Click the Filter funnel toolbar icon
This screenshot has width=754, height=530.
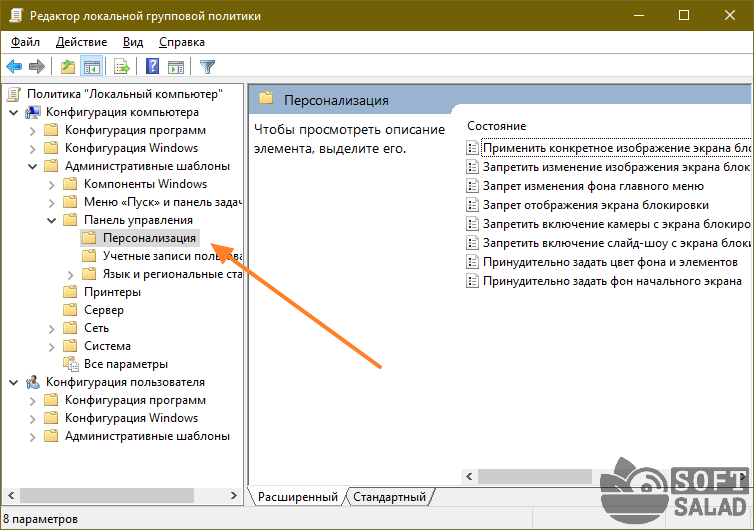click(207, 66)
